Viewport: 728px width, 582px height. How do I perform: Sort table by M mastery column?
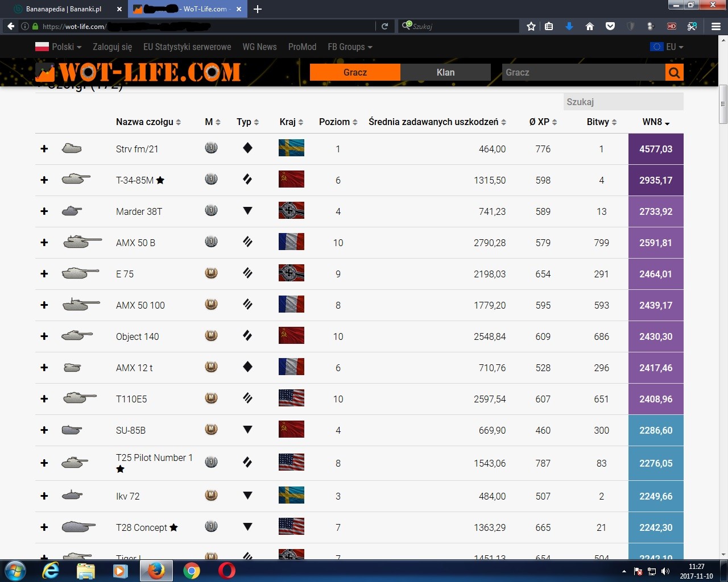(x=213, y=122)
